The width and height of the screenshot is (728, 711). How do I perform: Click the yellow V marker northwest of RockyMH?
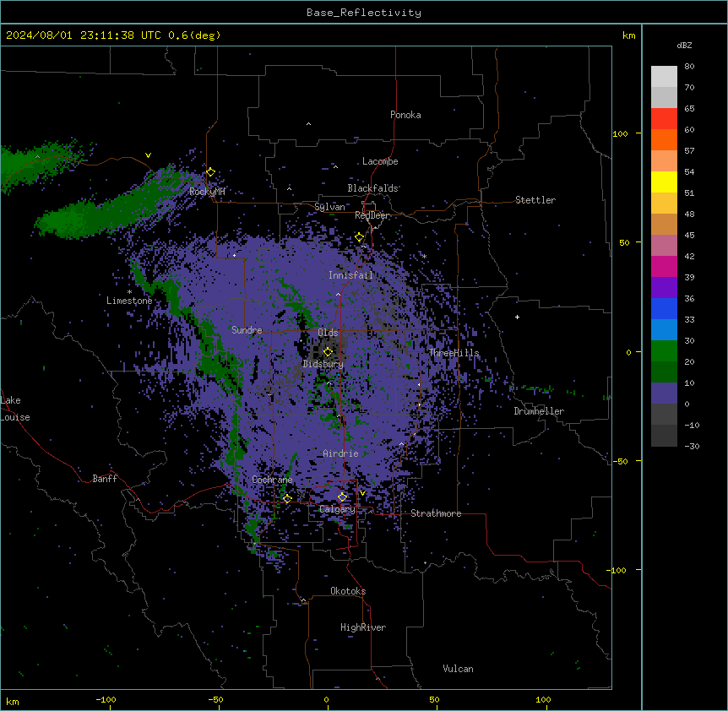tap(148, 155)
